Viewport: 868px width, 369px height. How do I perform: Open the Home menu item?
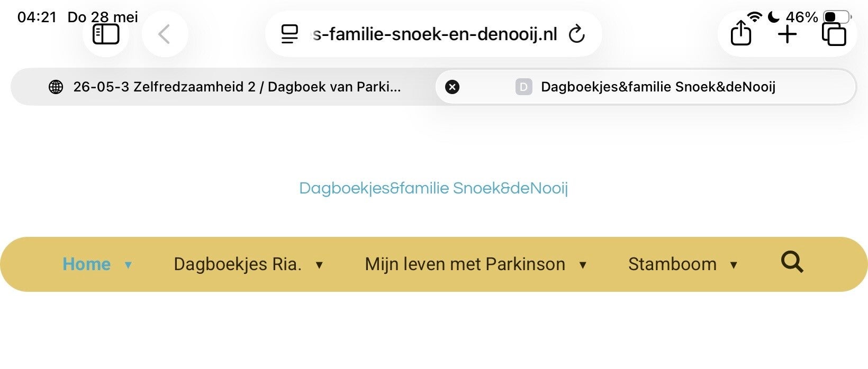87,264
